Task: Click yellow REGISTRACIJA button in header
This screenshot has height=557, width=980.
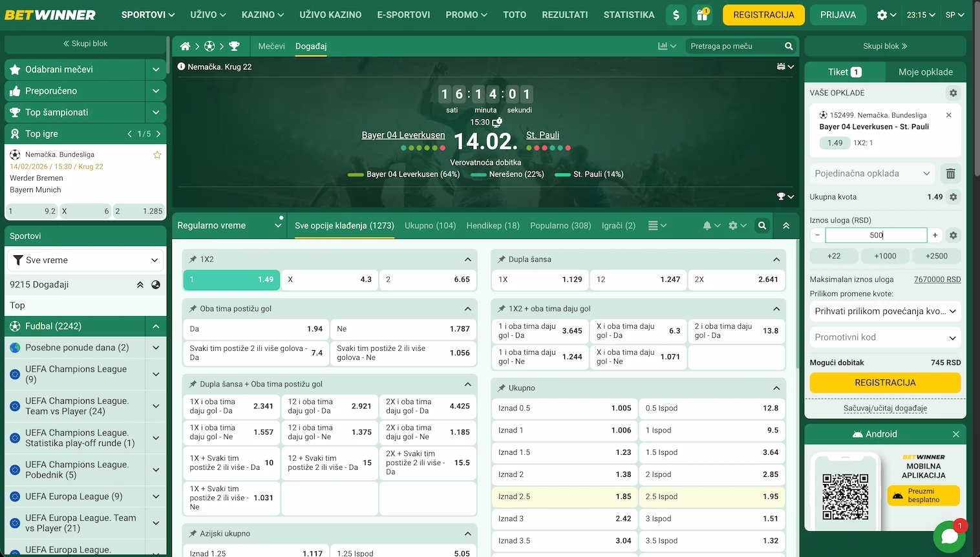Action: point(763,15)
